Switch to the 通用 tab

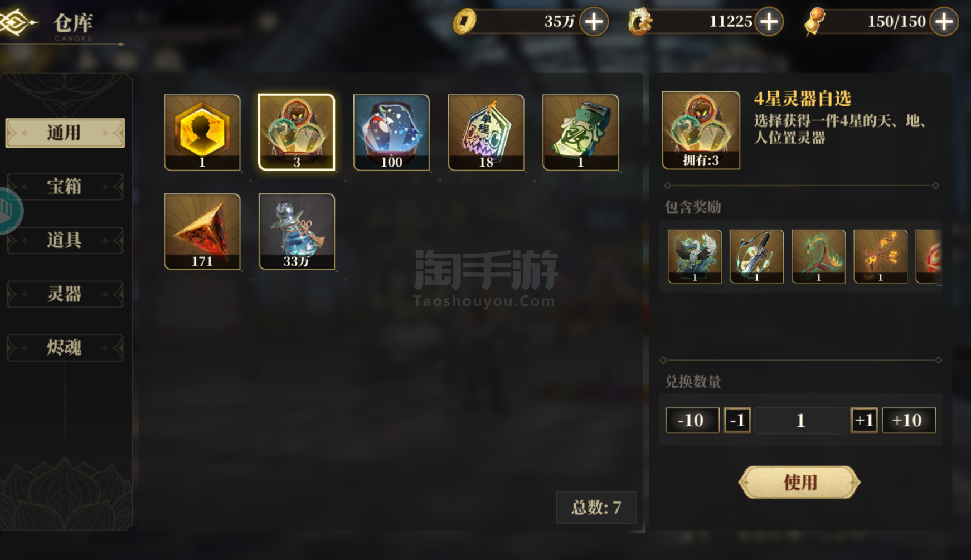tap(65, 133)
